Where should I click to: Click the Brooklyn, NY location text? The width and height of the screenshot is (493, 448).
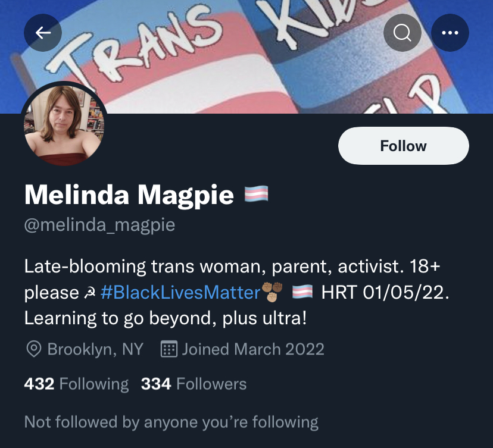coord(95,349)
